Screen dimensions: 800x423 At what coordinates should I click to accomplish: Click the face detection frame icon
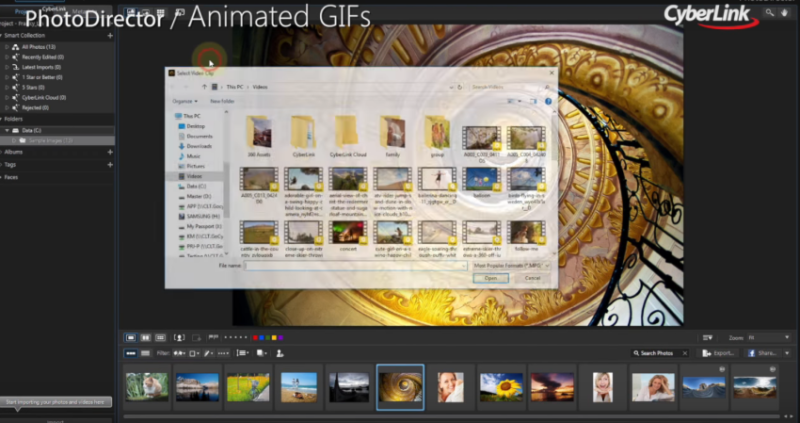tap(179, 338)
